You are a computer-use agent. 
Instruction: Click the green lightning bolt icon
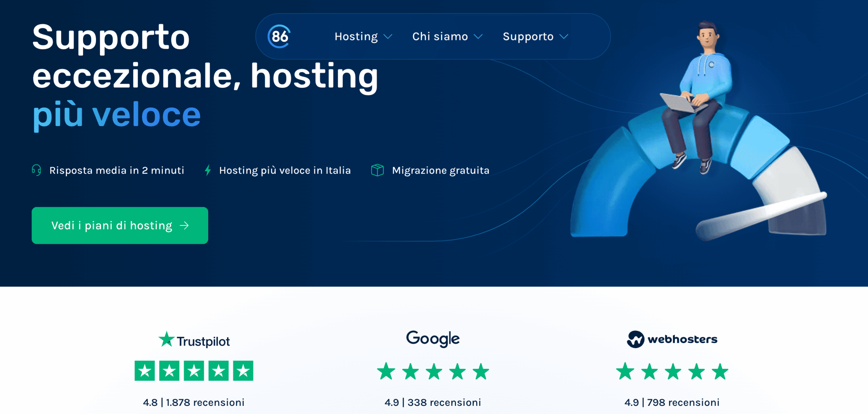pyautogui.click(x=208, y=170)
